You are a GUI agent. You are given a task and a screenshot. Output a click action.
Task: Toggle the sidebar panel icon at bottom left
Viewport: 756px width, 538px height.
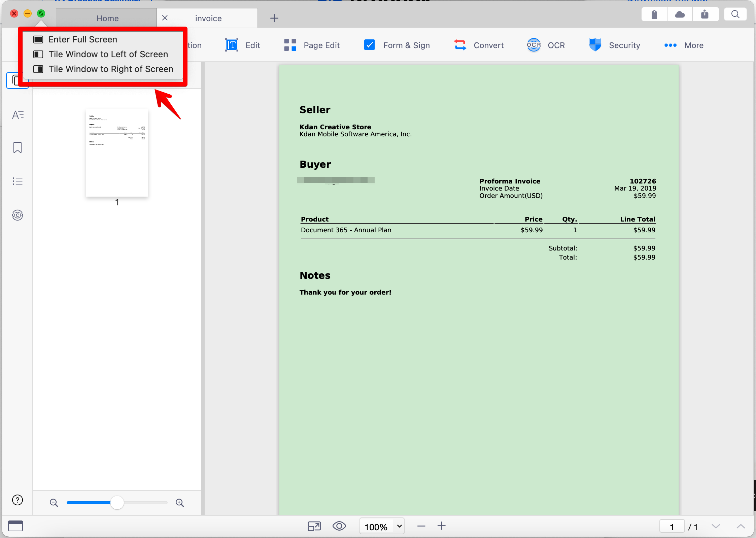pyautogui.click(x=15, y=526)
